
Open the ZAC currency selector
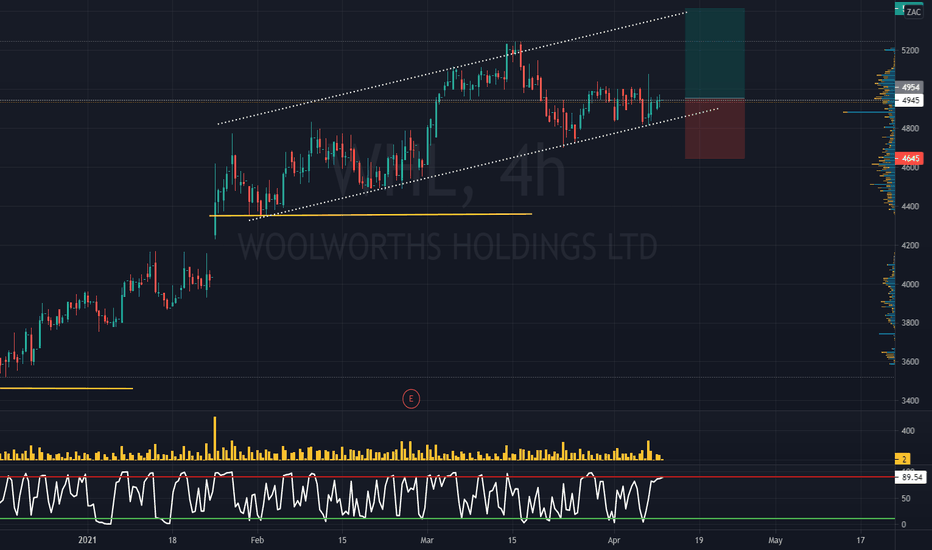click(914, 12)
